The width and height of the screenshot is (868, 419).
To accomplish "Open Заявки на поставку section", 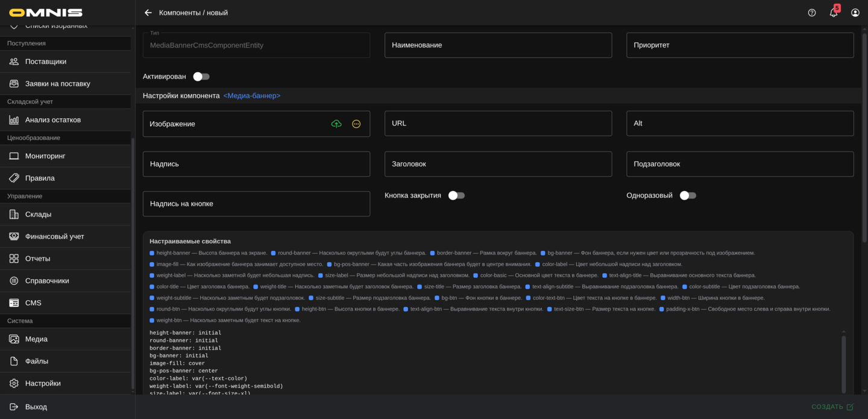I will (57, 84).
